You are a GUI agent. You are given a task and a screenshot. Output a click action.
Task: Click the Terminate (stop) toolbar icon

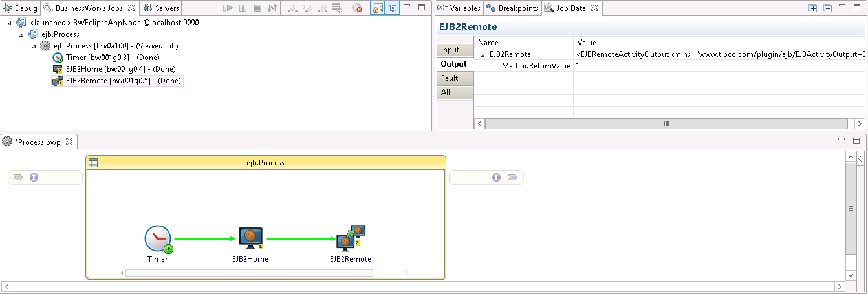coord(257,8)
